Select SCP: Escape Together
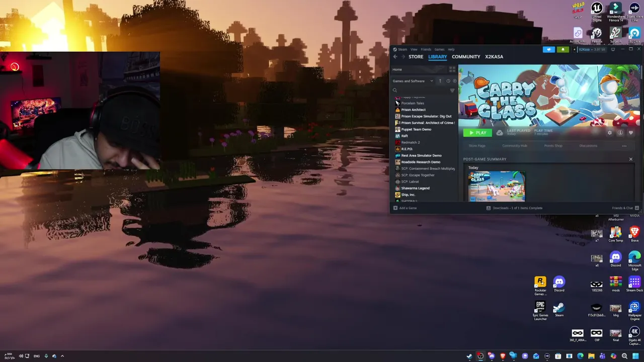Screen dimensions: 644x362 418,175
